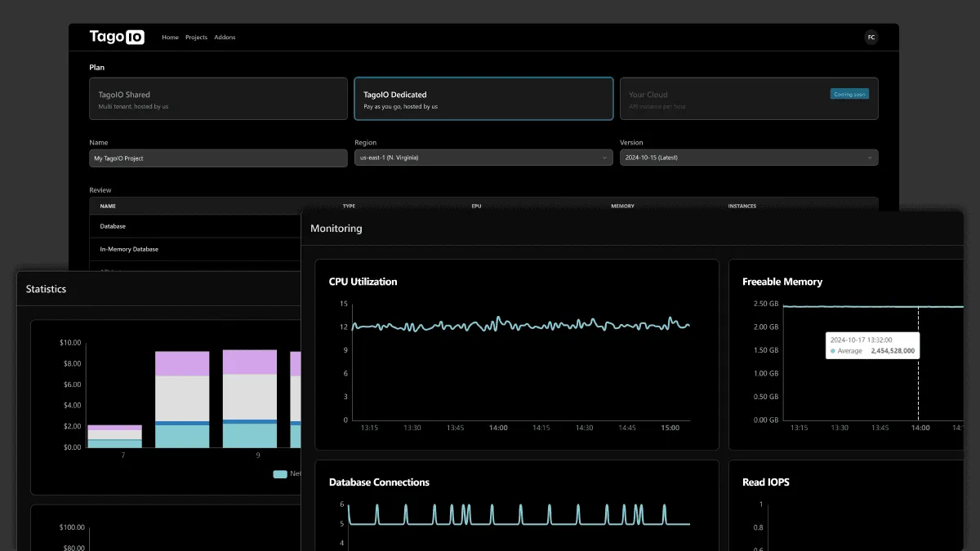Click the TagoIO logo

tap(117, 37)
